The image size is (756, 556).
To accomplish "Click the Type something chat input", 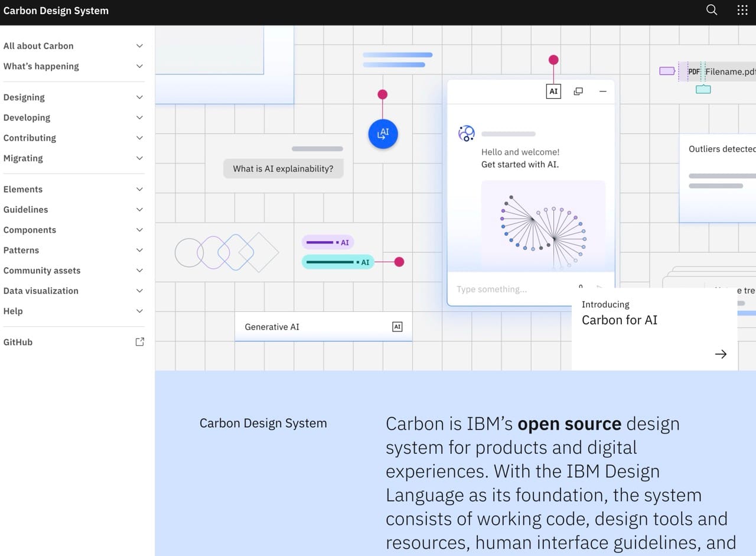I will click(x=508, y=289).
